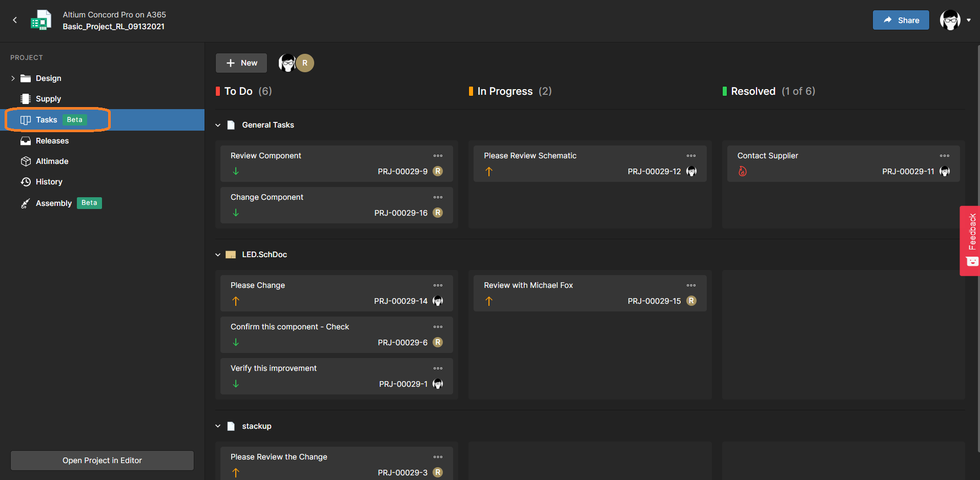Click the glasses avatar filter beside New button
The width and height of the screenshot is (980, 480).
coord(287,63)
